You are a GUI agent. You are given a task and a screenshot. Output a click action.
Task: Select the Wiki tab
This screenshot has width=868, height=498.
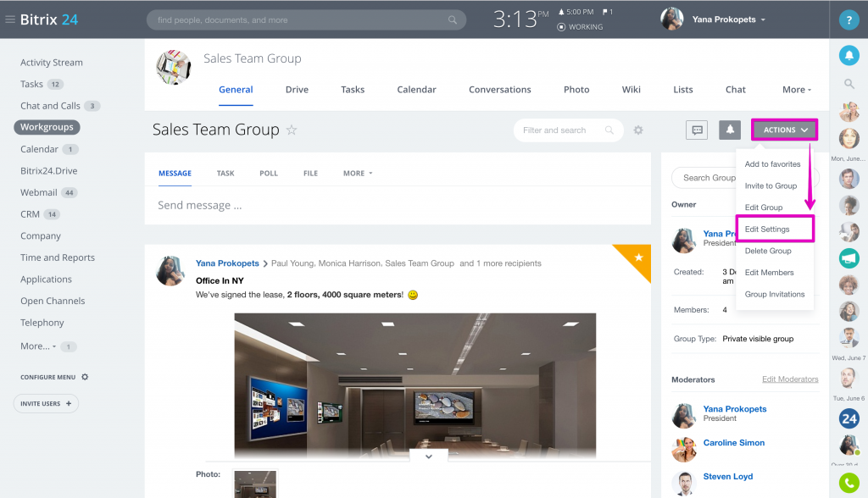pos(631,90)
